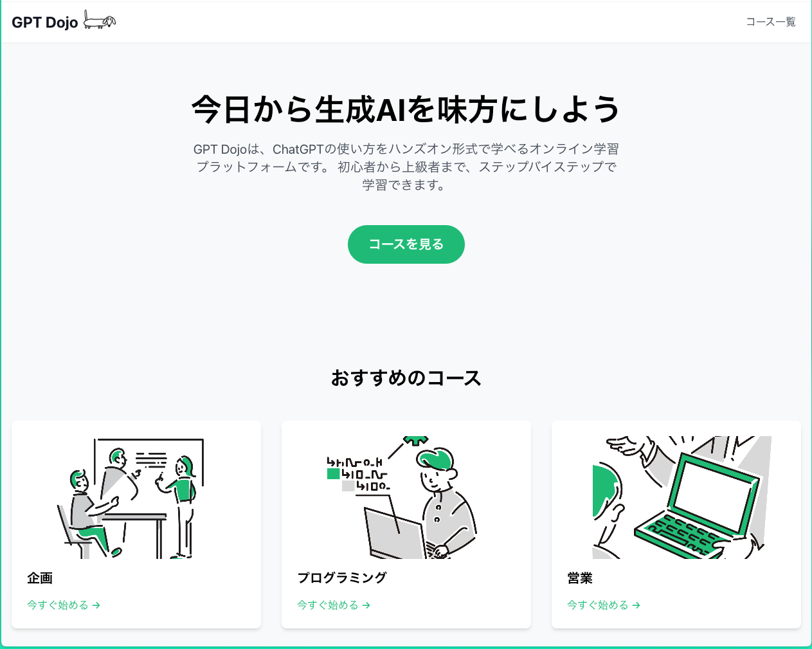Click the おすすめのコース section heading
The height and width of the screenshot is (649, 812).
(406, 378)
